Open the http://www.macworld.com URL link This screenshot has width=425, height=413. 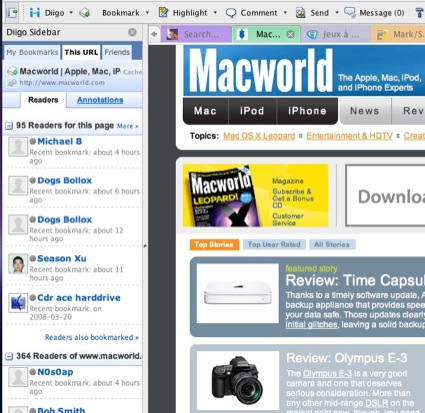click(x=62, y=83)
